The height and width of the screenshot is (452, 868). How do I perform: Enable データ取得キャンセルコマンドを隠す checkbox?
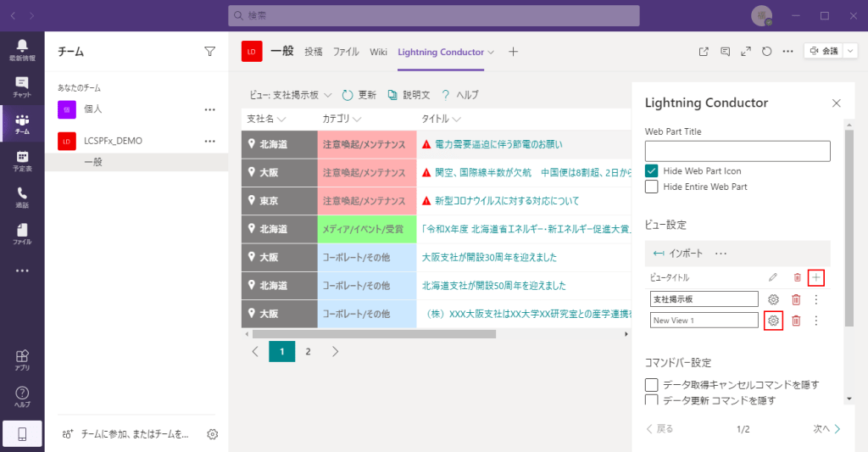652,385
